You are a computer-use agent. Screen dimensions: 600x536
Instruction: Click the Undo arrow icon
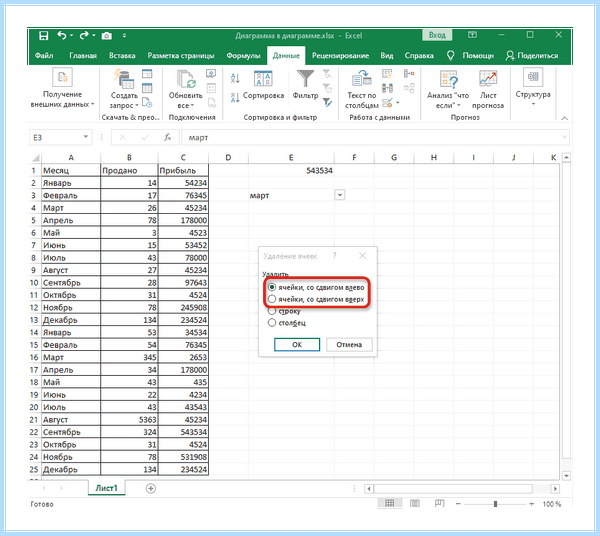coord(62,36)
